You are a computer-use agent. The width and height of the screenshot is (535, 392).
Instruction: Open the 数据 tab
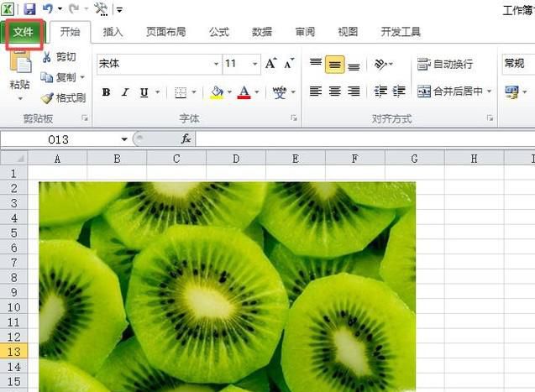pyautogui.click(x=262, y=32)
